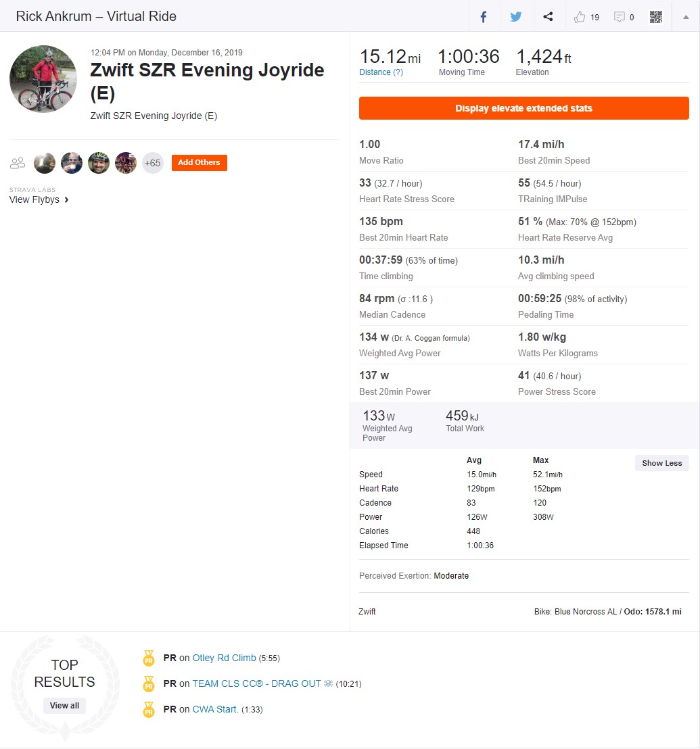Viewport: 700px width, 749px height.
Task: Share activity on Facebook icon
Action: pyautogui.click(x=484, y=17)
